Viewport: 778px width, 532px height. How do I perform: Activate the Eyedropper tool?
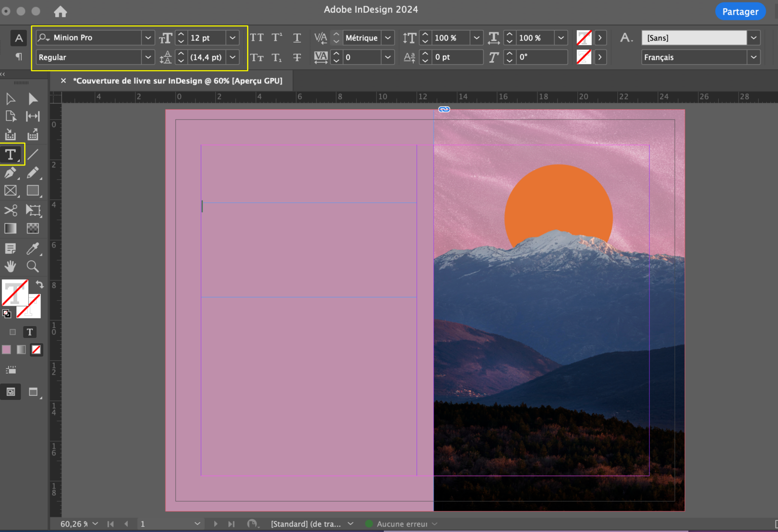pos(33,248)
